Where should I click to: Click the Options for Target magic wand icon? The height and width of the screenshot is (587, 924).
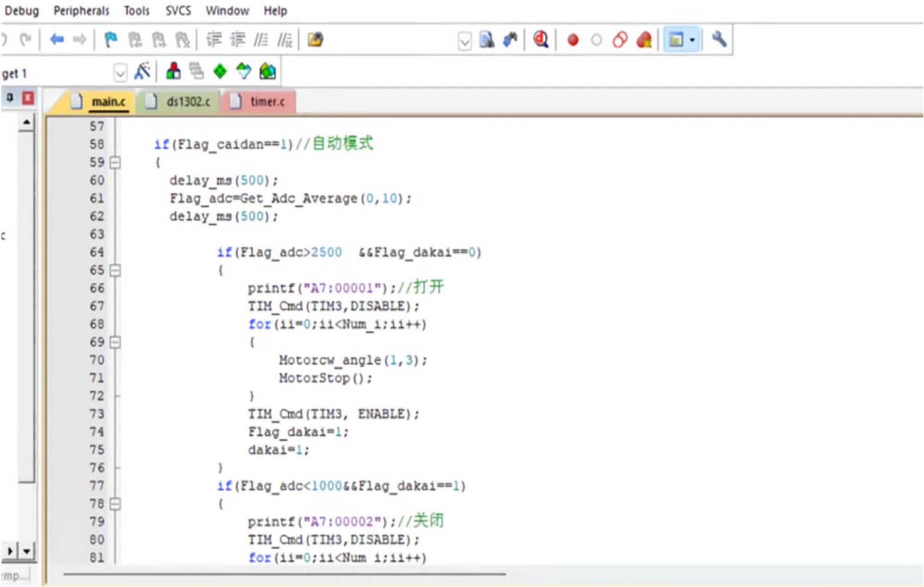tap(142, 72)
